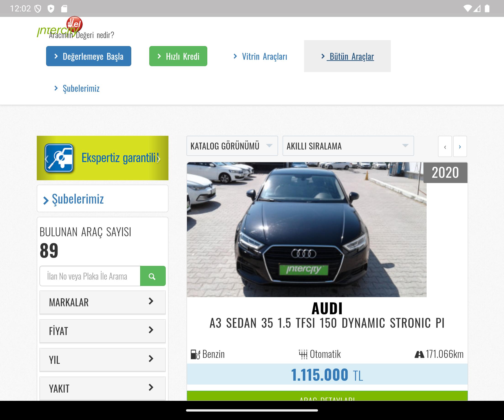The height and width of the screenshot is (420, 504).
Task: Open the Şubelerimiz sidebar panel link
Action: tap(102, 199)
